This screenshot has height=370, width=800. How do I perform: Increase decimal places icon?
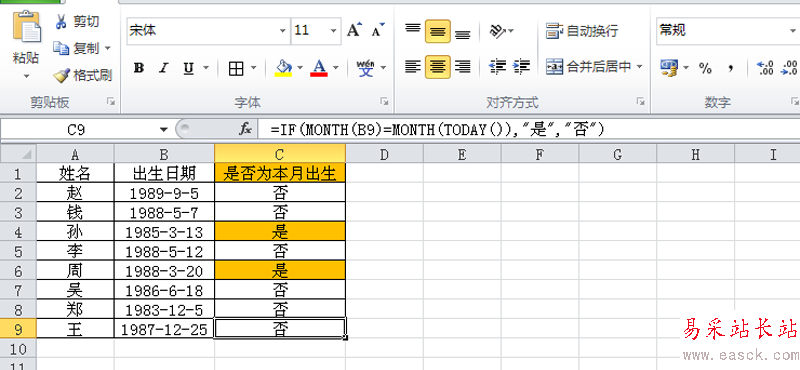coord(764,68)
